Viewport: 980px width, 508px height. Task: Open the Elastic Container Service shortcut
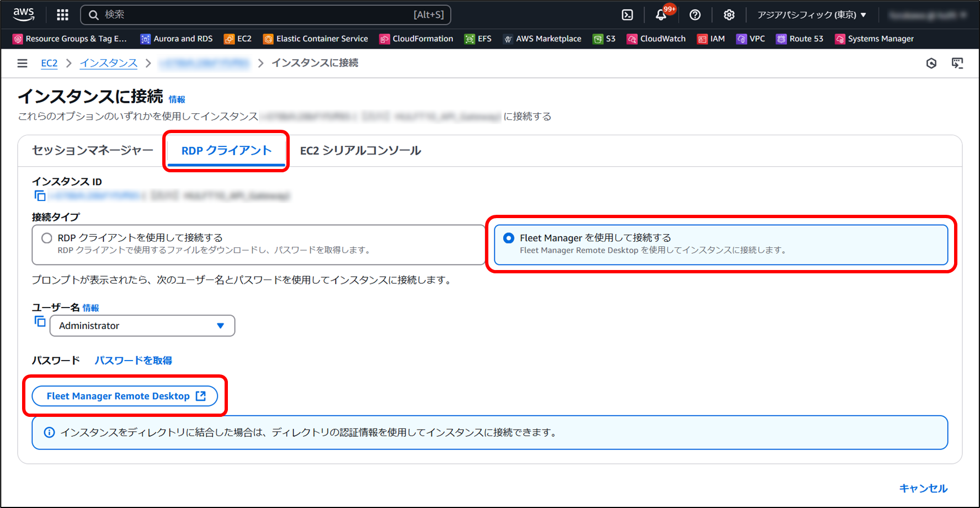point(316,39)
